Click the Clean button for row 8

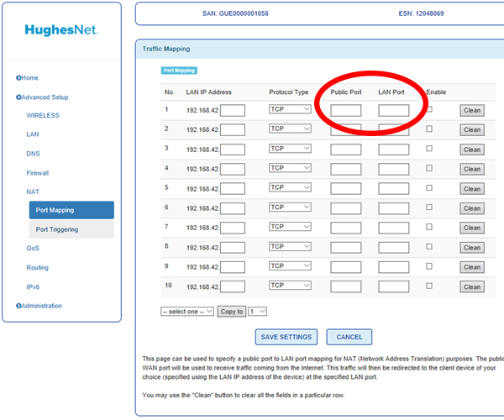click(472, 248)
